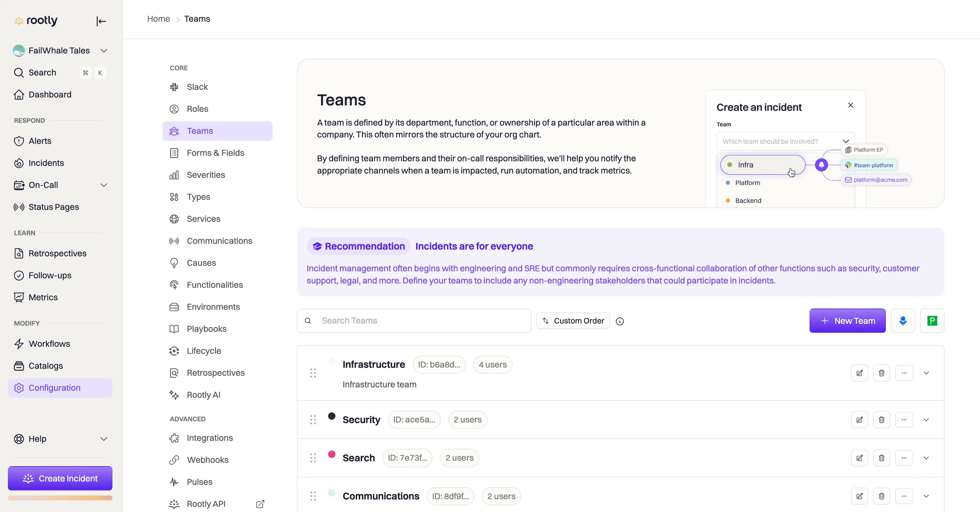Edit the Infrastructure team

tap(859, 373)
